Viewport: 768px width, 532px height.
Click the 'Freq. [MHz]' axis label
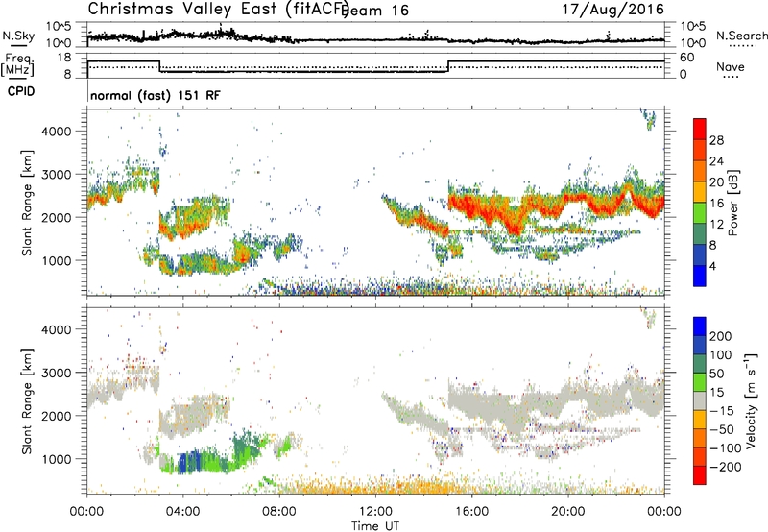(x=17, y=65)
